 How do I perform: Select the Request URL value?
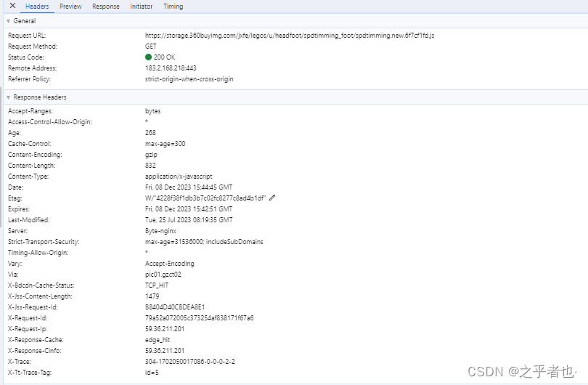point(290,36)
